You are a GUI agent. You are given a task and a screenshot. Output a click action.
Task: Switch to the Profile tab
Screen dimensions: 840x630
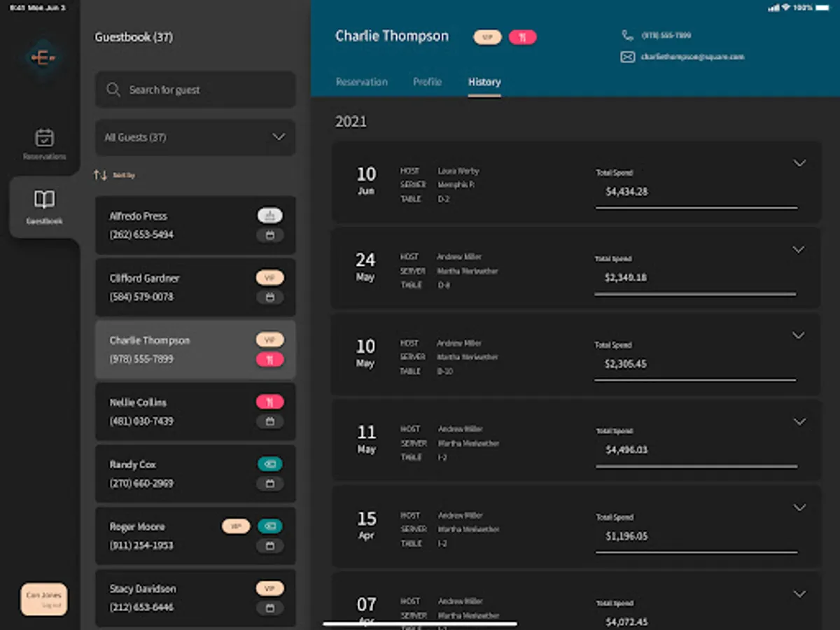pos(427,82)
